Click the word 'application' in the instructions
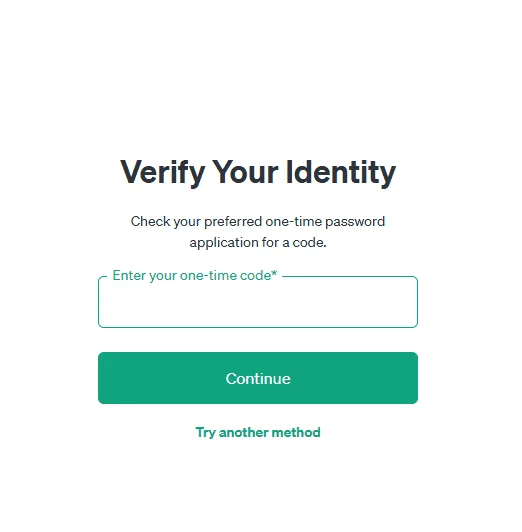 click(224, 243)
